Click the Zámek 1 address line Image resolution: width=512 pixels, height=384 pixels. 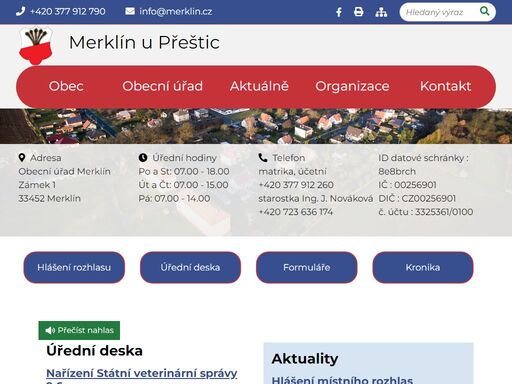(x=37, y=185)
